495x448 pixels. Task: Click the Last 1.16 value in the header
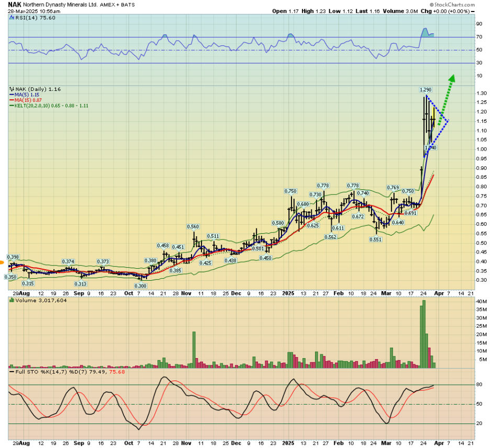(367, 11)
